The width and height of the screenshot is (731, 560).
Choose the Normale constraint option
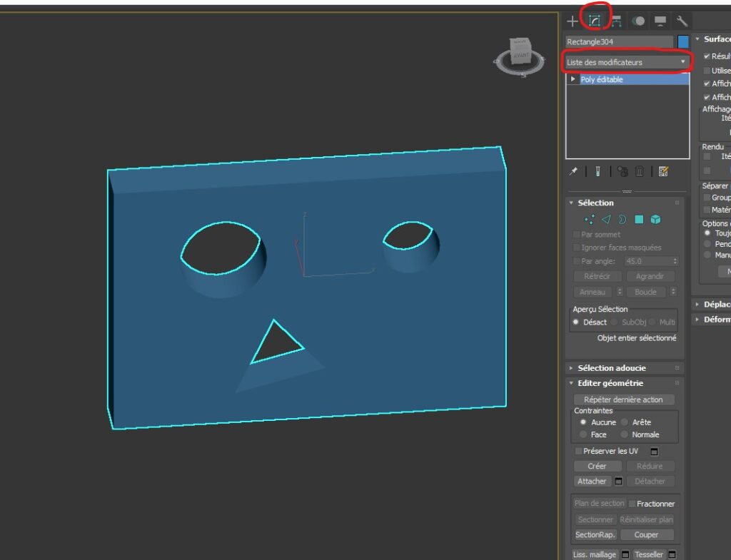point(625,434)
